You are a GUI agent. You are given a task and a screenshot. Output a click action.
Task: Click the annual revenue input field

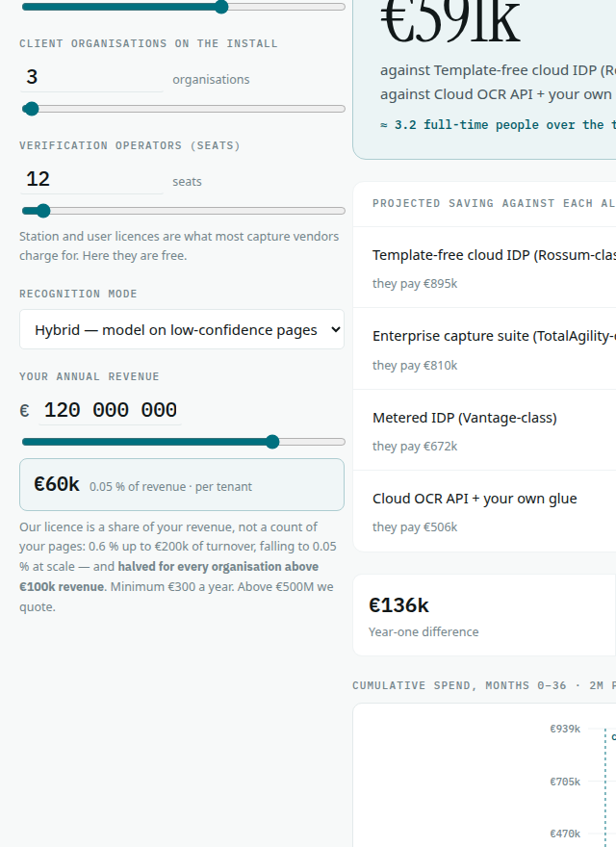[x=111, y=410]
